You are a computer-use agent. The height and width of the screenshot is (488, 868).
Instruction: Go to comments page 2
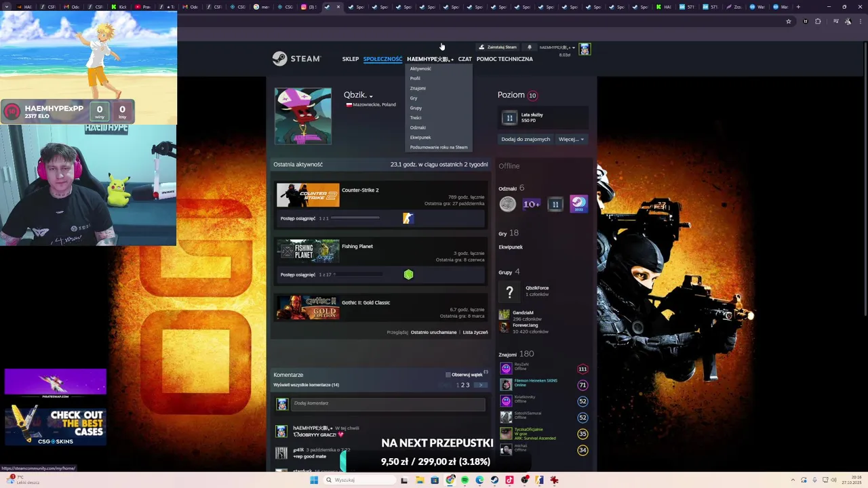[462, 385]
